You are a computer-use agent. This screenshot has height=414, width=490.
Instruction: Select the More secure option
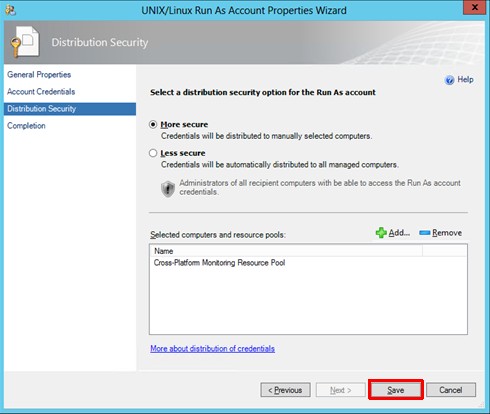coord(153,125)
